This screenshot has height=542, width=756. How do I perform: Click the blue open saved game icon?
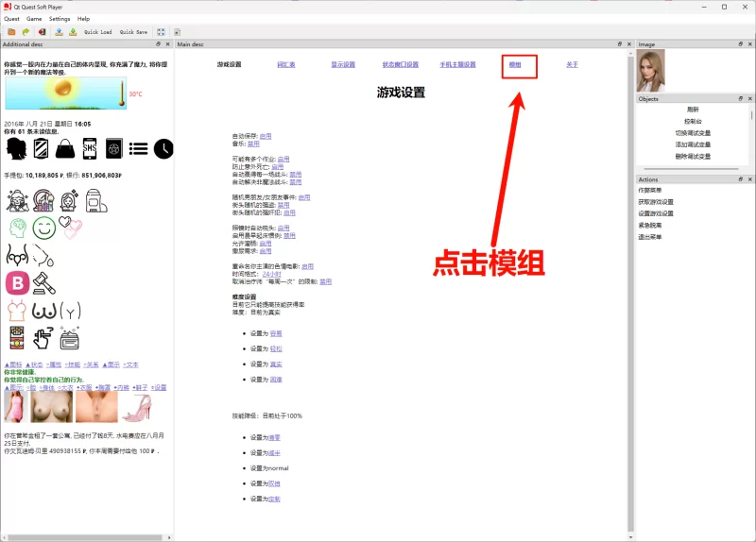[59, 32]
